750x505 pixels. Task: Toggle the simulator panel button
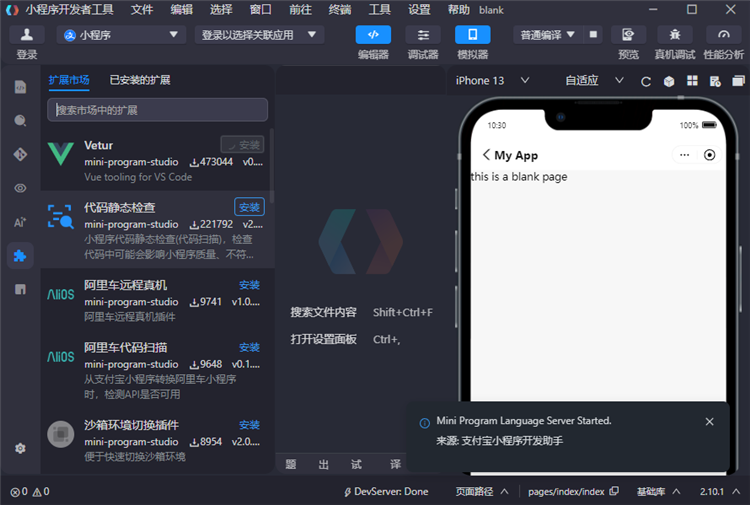coord(473,35)
